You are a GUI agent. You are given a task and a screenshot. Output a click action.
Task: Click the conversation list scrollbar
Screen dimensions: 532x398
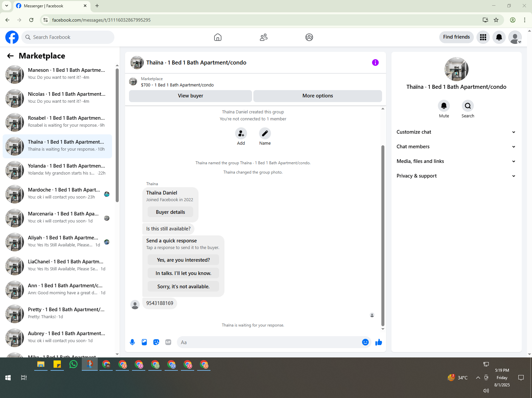coord(117,135)
